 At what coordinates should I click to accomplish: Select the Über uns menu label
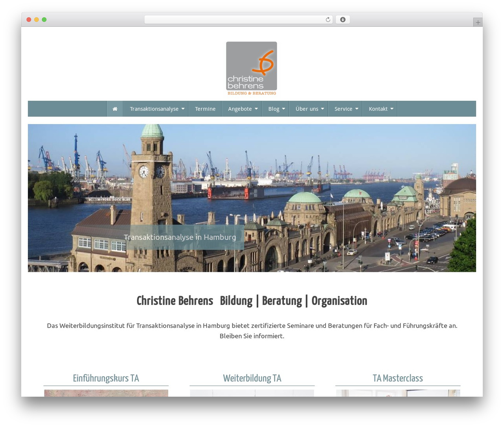(307, 109)
